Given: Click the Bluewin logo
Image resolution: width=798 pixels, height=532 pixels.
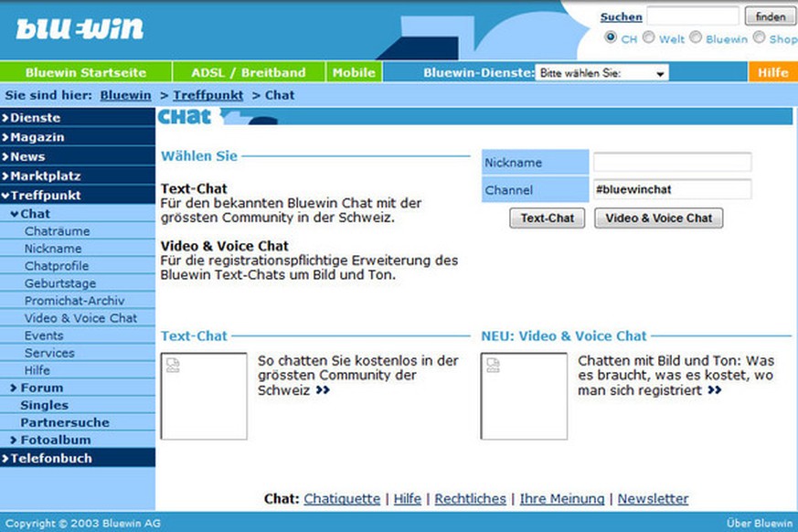Looking at the screenshot, I should coord(80,29).
